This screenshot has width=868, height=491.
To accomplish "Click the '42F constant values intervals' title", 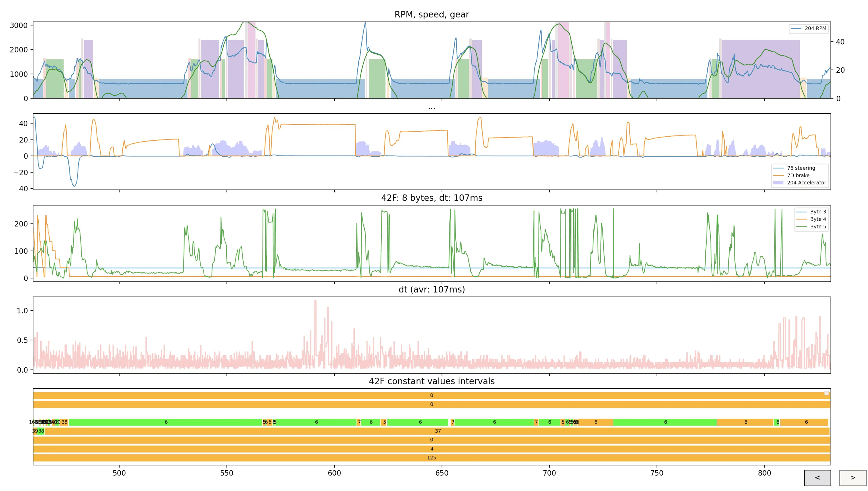I will 432,381.
